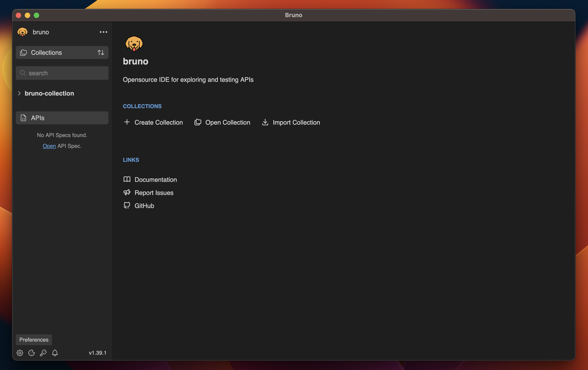The height and width of the screenshot is (370, 588).
Task: Select the APIs section header
Action: click(38, 118)
